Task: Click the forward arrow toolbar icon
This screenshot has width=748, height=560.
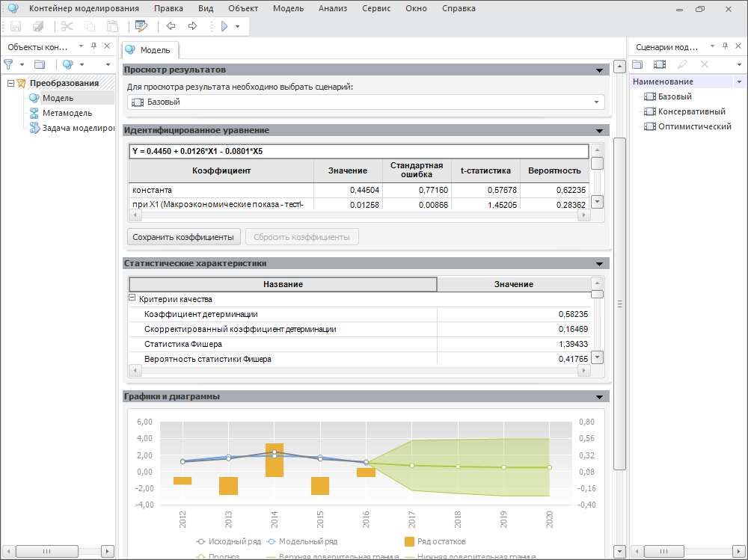Action: (192, 26)
